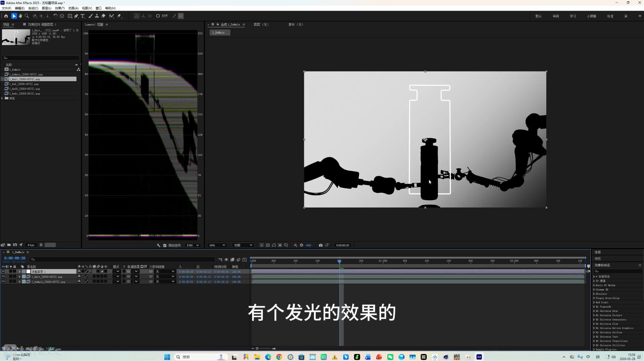Take snapshot with camera icon in viewer
The image size is (644, 361).
(x=321, y=245)
